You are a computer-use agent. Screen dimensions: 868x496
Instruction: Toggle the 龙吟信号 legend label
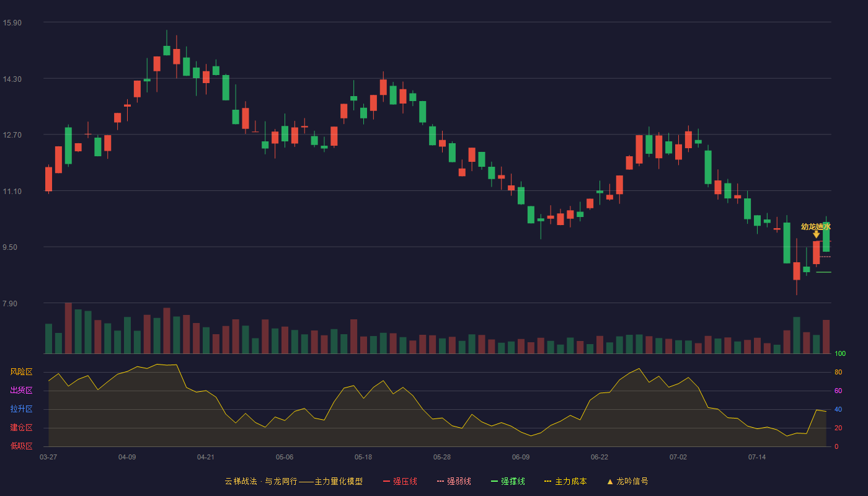point(632,482)
